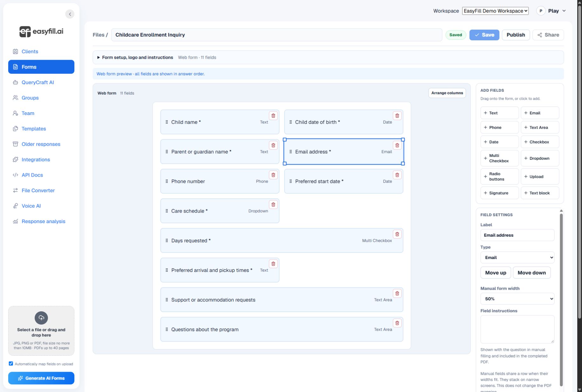Click the upload cloud icon
This screenshot has width=582, height=392.
[x=41, y=318]
